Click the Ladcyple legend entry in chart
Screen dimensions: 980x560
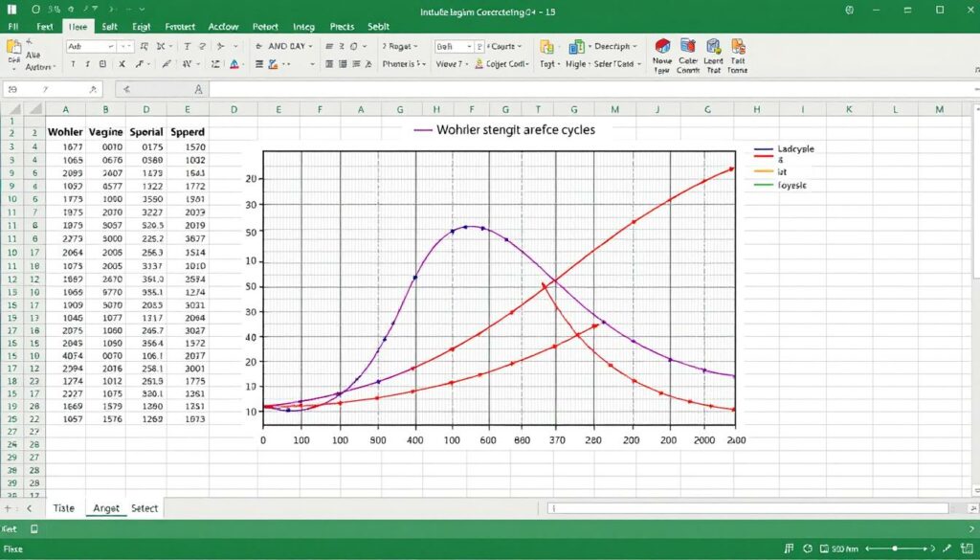(x=785, y=149)
